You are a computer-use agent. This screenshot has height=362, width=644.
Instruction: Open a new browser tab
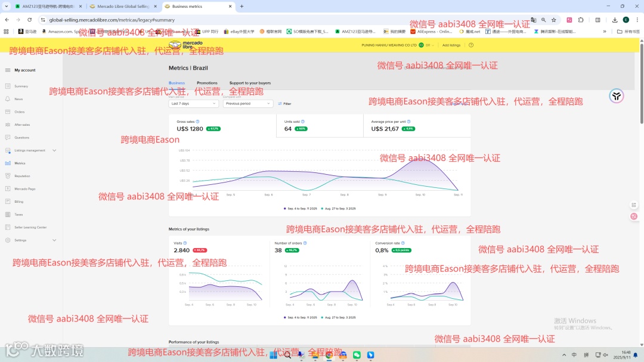tap(241, 6)
